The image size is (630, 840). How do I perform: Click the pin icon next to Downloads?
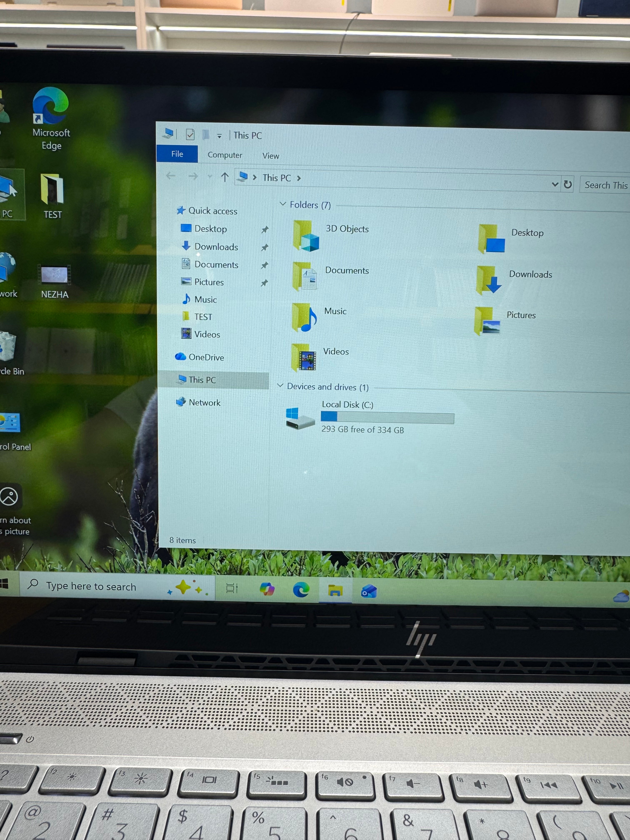[265, 247]
